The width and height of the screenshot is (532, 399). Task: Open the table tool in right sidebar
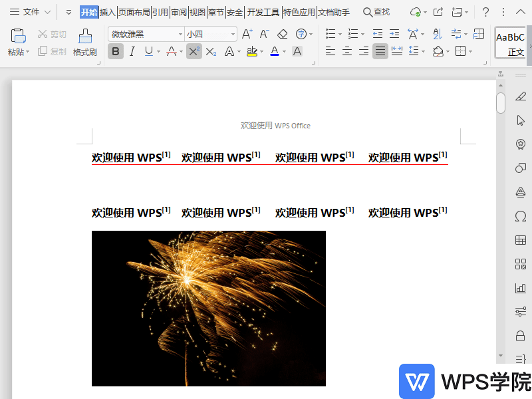[x=520, y=240]
